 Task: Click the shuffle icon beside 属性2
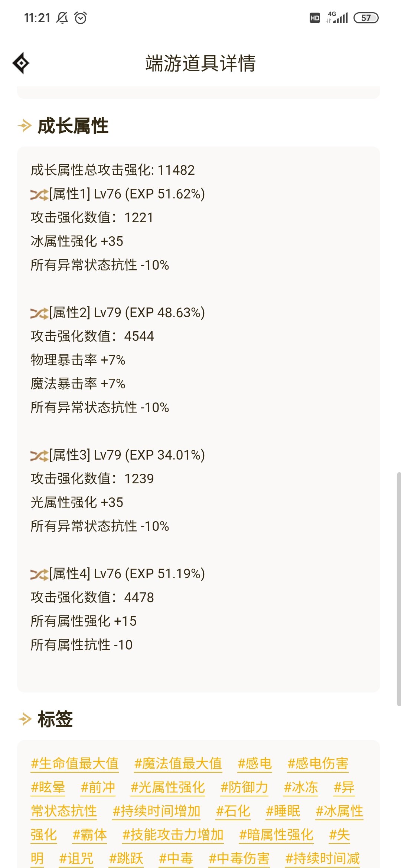click(39, 313)
